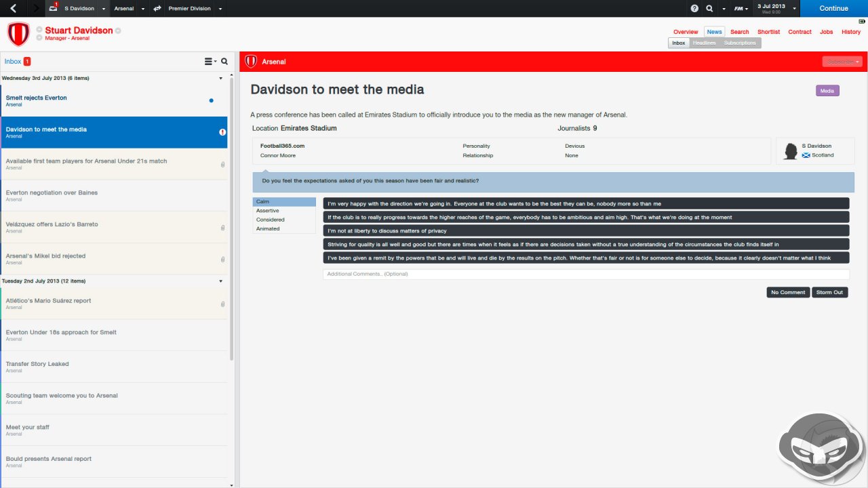868x488 pixels.
Task: Click paperclip on Arsenal's Mikel bid rejected
Action: click(x=222, y=260)
